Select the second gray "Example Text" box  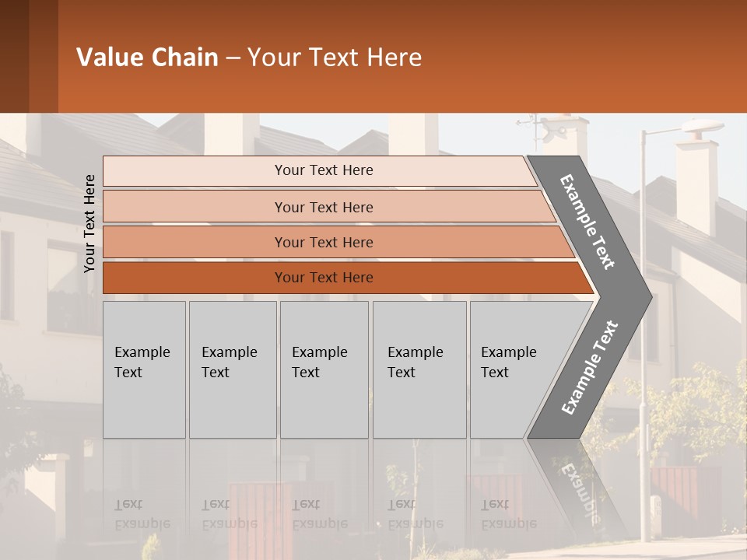[x=232, y=369]
